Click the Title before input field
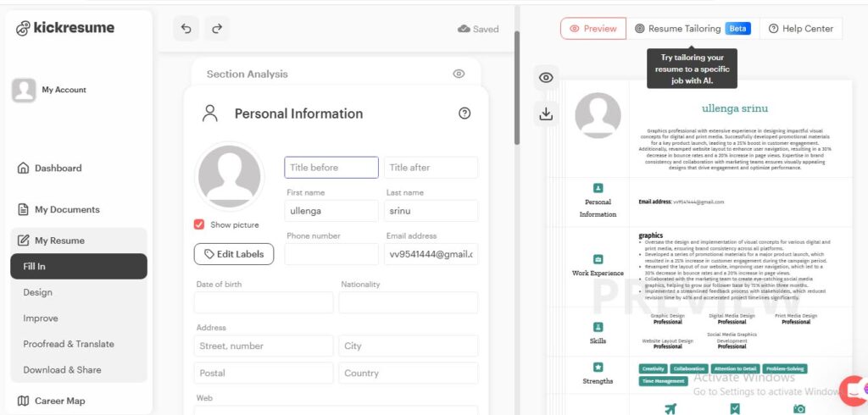The image size is (868, 415). pyautogui.click(x=331, y=168)
